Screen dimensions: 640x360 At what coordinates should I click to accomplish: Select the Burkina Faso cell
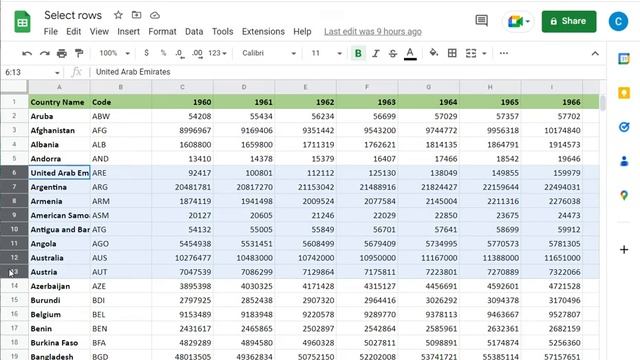[59, 343]
